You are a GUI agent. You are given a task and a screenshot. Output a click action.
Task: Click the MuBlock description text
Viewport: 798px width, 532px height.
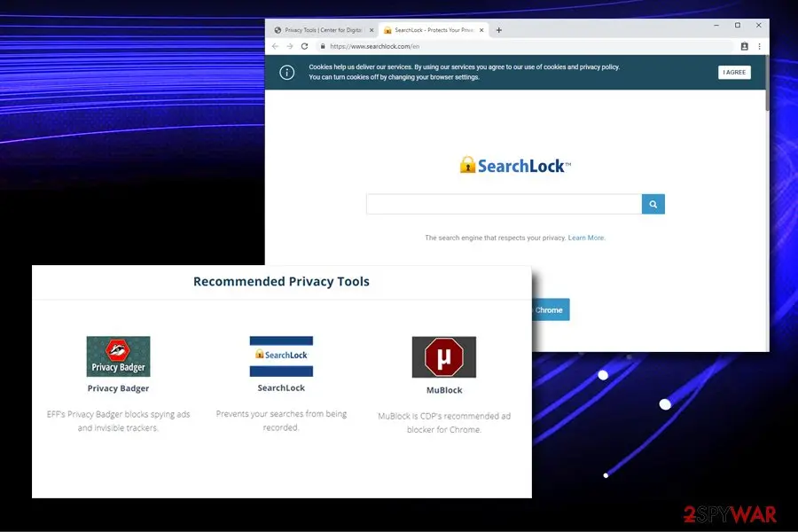[x=444, y=423]
